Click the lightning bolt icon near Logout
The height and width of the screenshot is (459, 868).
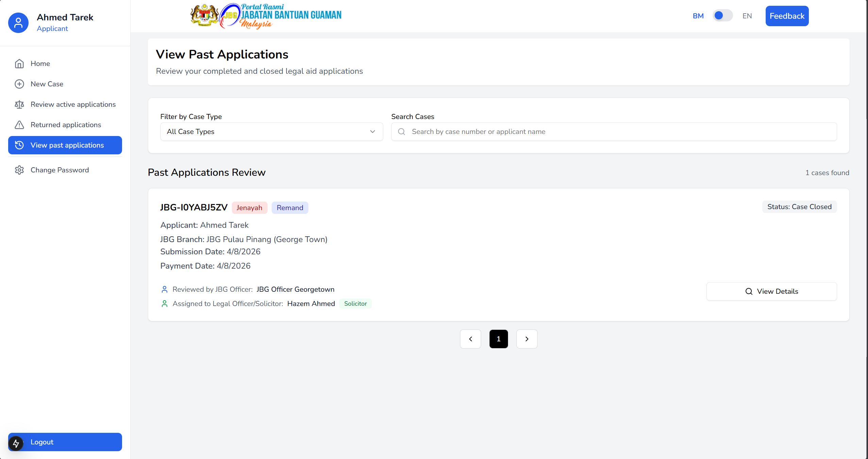pyautogui.click(x=16, y=443)
